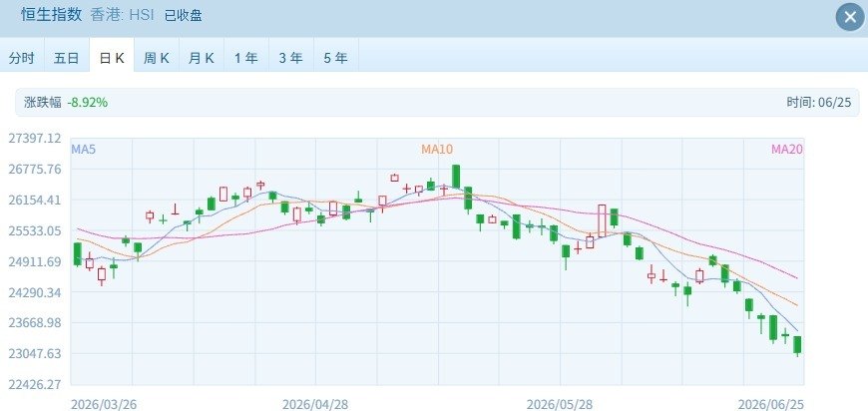Click the 25533.05 axis value
This screenshot has height=411, width=868.
(x=34, y=230)
